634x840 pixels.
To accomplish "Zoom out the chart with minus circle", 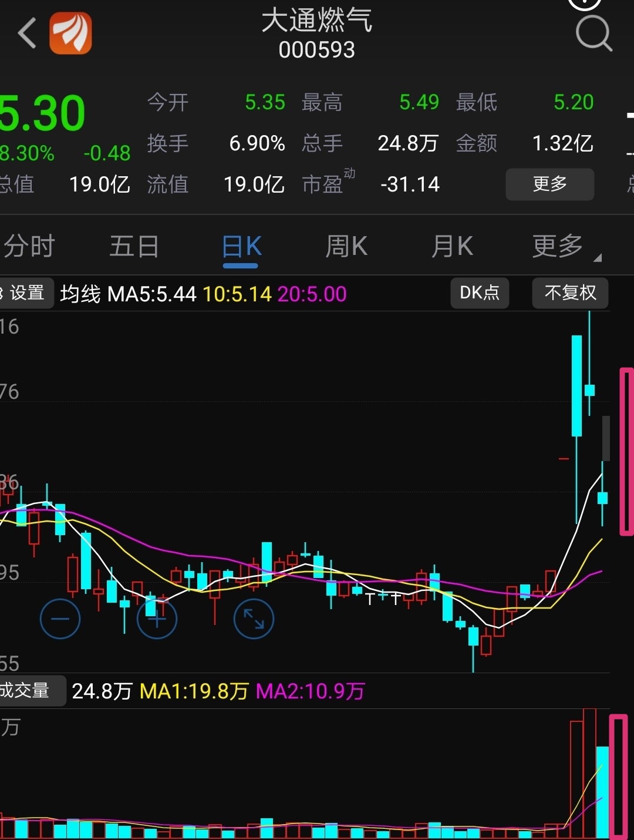I will click(60, 619).
